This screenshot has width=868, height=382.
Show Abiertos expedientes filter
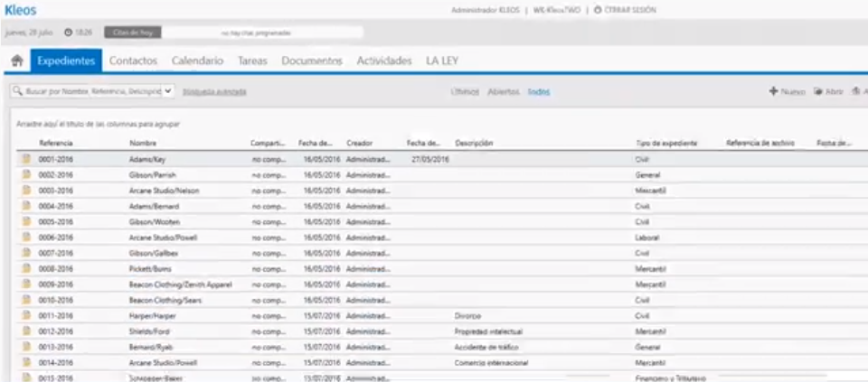point(504,92)
